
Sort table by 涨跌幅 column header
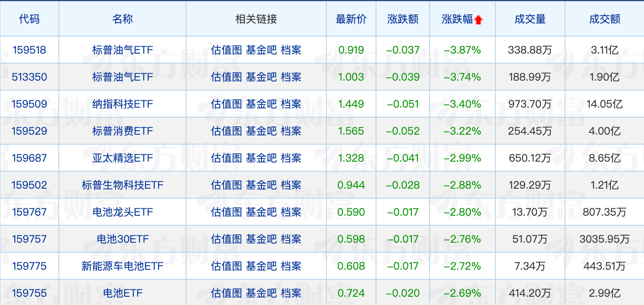(457, 19)
